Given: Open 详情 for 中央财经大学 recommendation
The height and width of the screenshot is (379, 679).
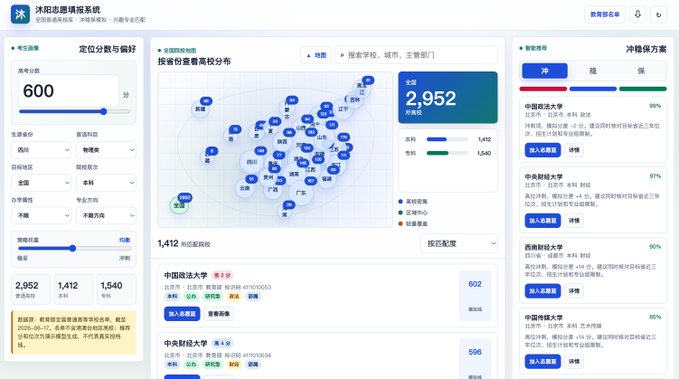Looking at the screenshot, I should (x=574, y=220).
